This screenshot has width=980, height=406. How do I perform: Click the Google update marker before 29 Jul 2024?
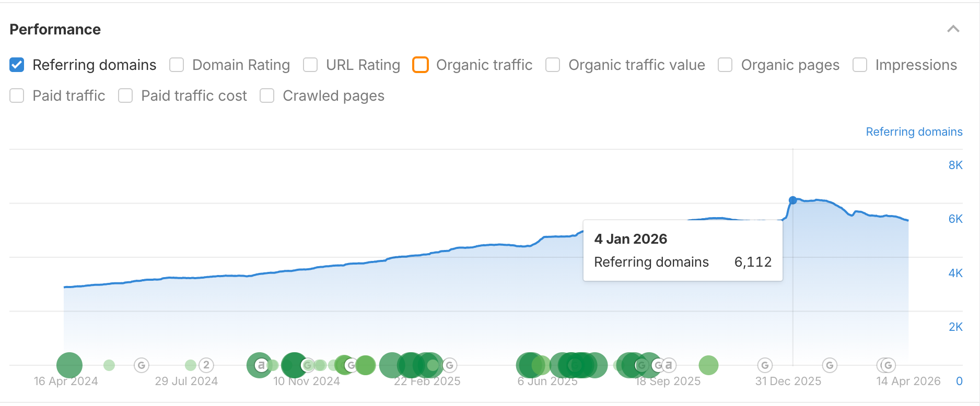click(x=142, y=365)
